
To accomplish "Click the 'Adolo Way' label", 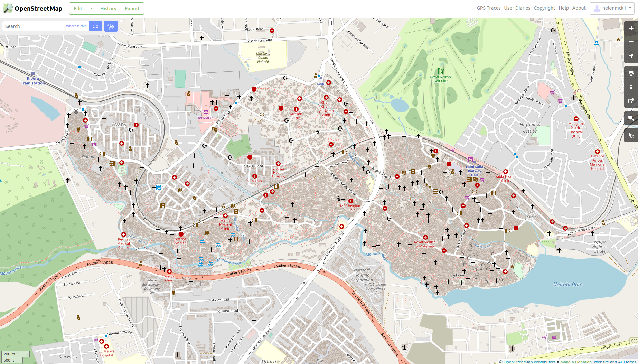I will 458,276.
